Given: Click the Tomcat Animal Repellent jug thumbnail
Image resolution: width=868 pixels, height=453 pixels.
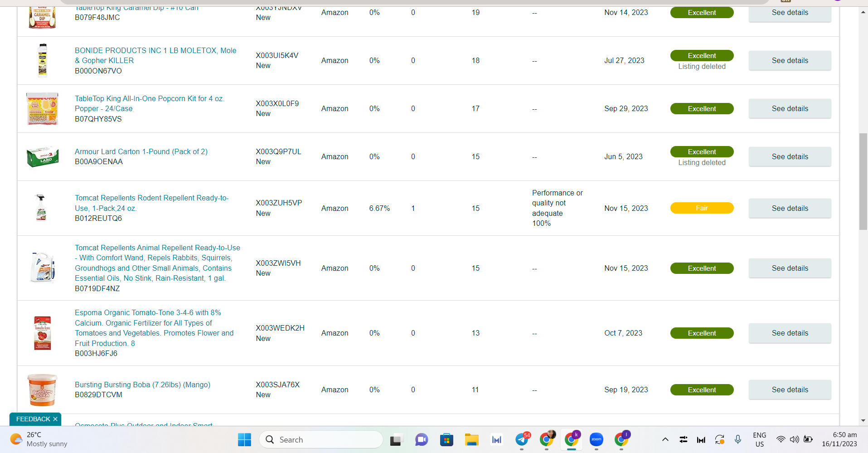Looking at the screenshot, I should (x=43, y=268).
